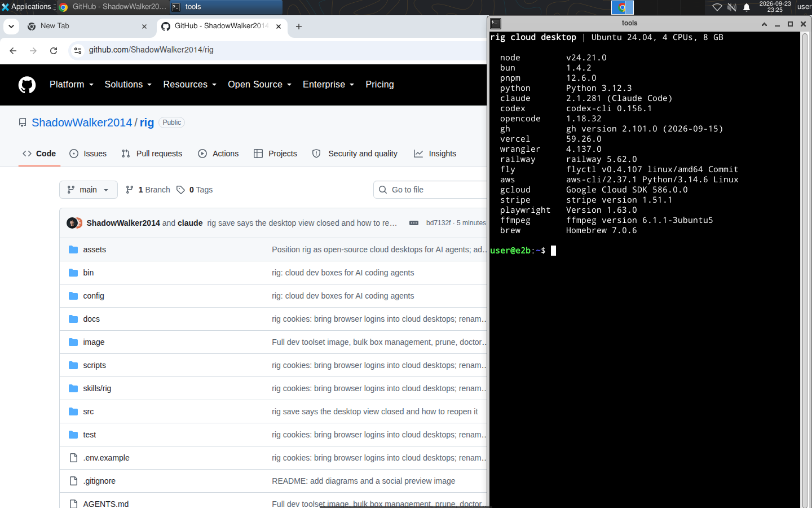Expand the Platform menu

pos(70,85)
